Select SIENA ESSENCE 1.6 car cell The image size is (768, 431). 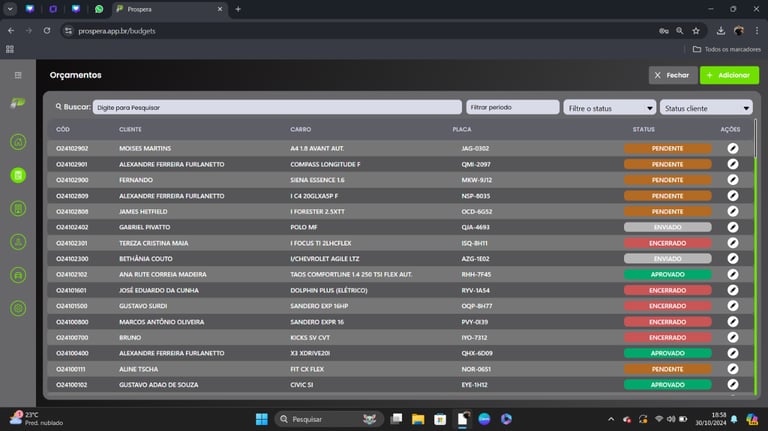pyautogui.click(x=317, y=180)
